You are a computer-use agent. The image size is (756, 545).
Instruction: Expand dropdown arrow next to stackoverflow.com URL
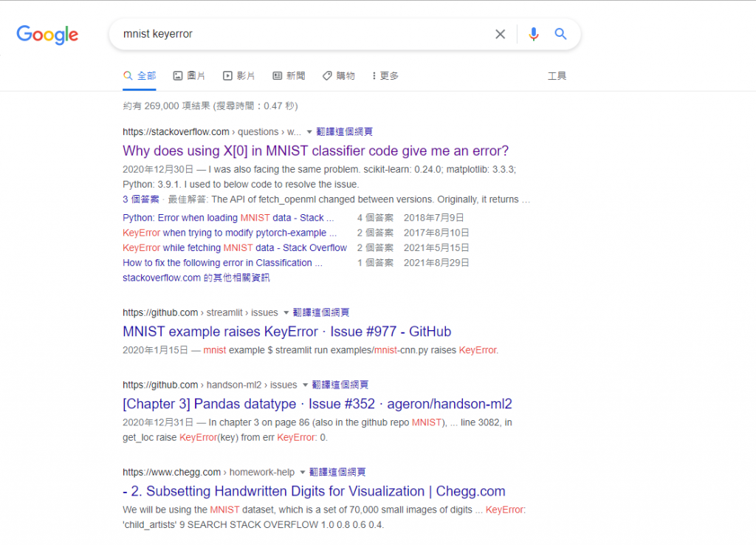(x=309, y=131)
